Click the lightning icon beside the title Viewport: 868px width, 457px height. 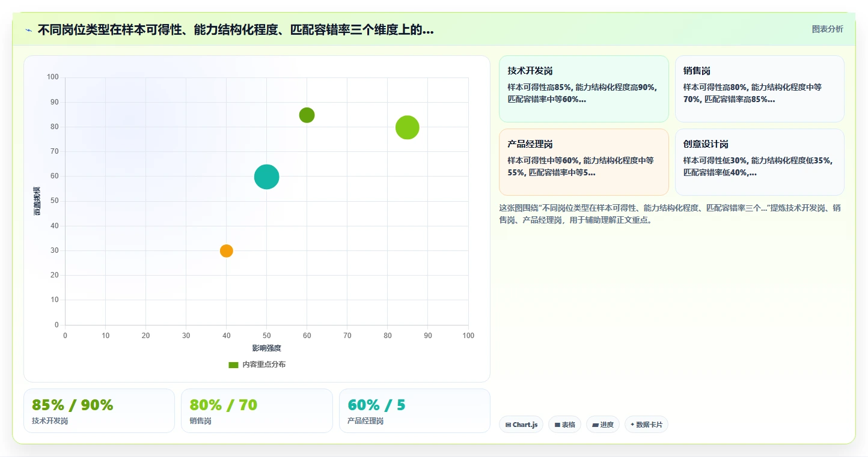click(28, 30)
